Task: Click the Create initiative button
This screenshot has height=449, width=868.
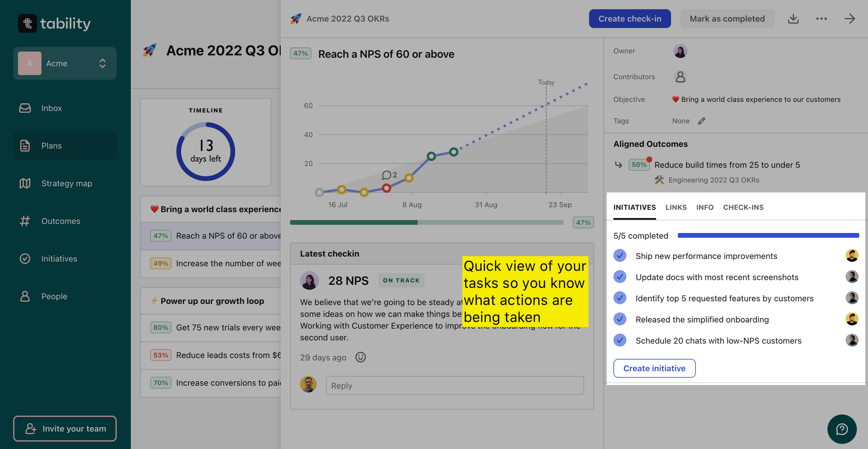Action: (x=654, y=368)
